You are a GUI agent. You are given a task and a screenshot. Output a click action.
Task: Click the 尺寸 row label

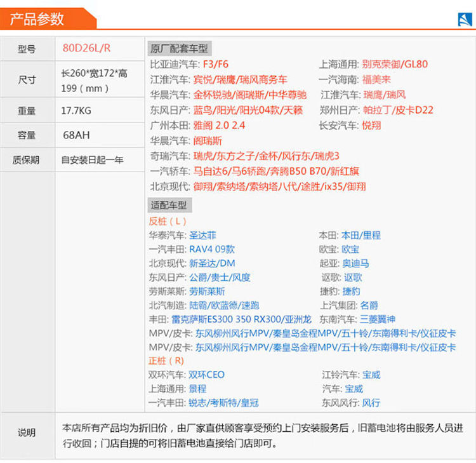click(27, 80)
